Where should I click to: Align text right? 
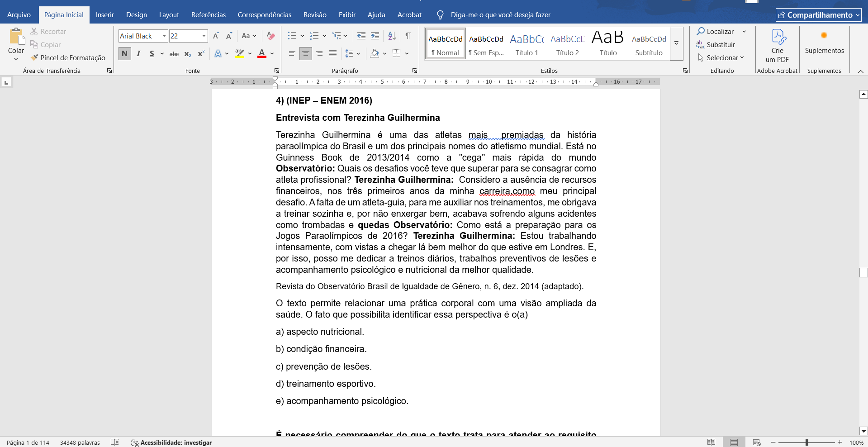point(319,54)
